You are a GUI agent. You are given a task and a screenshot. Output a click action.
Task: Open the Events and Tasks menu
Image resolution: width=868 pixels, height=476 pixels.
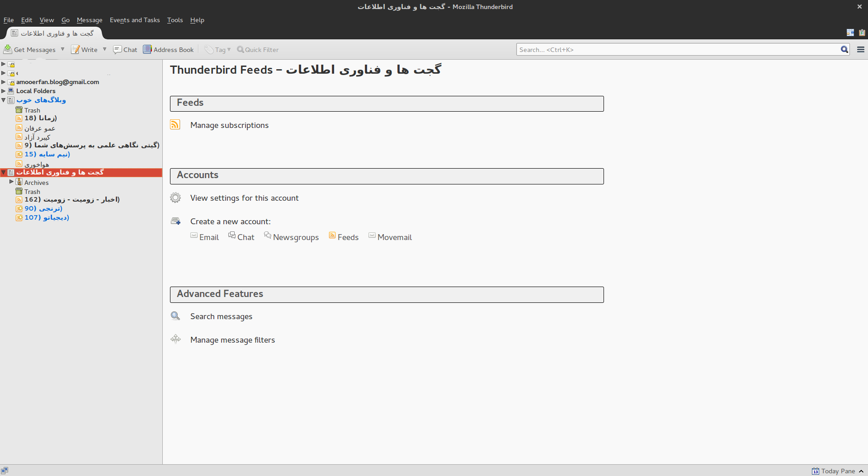point(135,20)
